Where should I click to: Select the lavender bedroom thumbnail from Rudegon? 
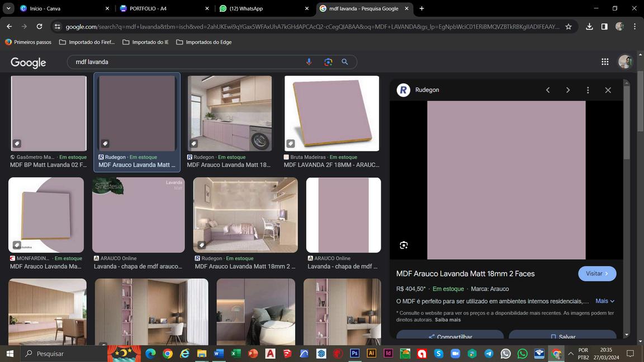pos(245,215)
